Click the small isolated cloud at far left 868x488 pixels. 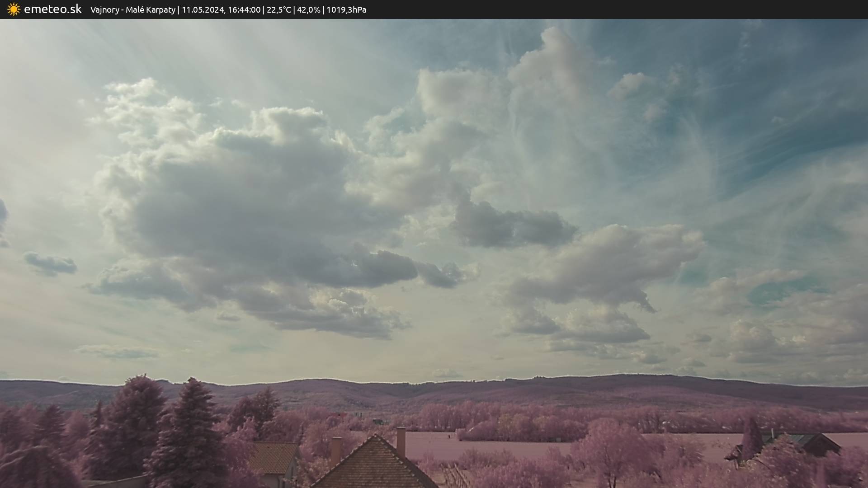tap(50, 263)
